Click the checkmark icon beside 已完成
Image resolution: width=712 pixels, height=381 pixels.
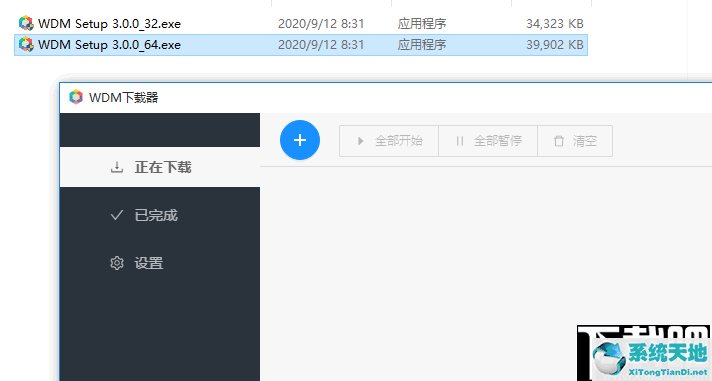(x=117, y=215)
